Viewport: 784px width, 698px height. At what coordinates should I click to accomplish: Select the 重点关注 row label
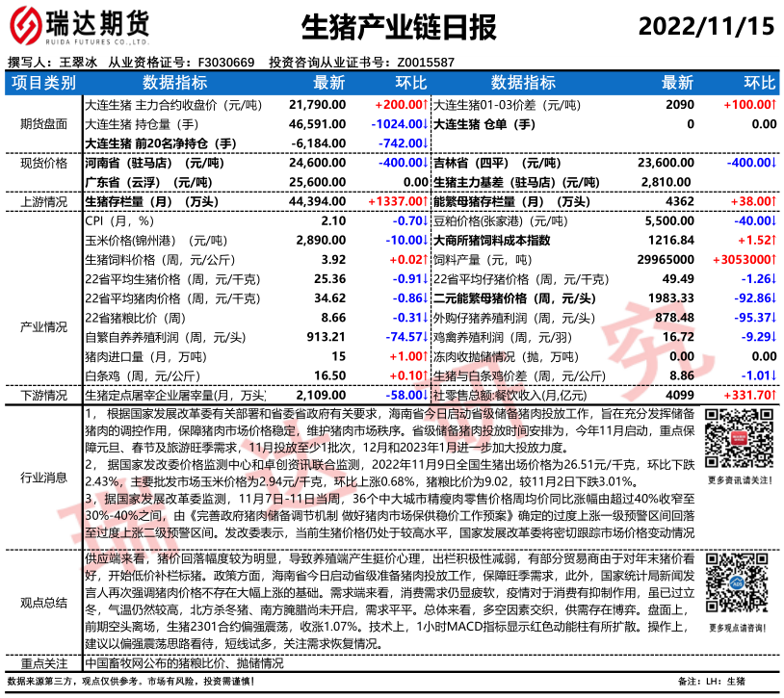(42, 663)
